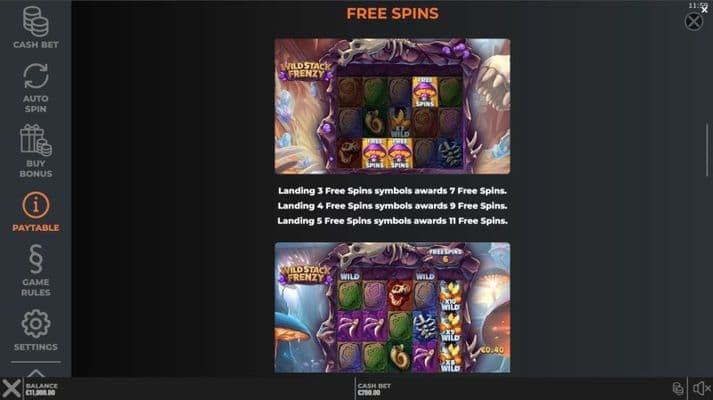Click the X logo at bottom left
The width and height of the screenshot is (713, 400).
[11, 389]
